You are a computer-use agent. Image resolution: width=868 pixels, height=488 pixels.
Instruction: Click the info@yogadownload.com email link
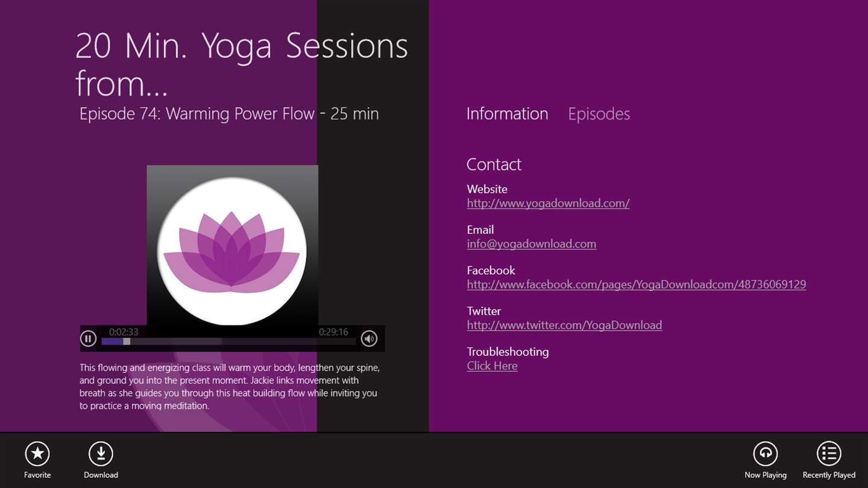point(531,244)
